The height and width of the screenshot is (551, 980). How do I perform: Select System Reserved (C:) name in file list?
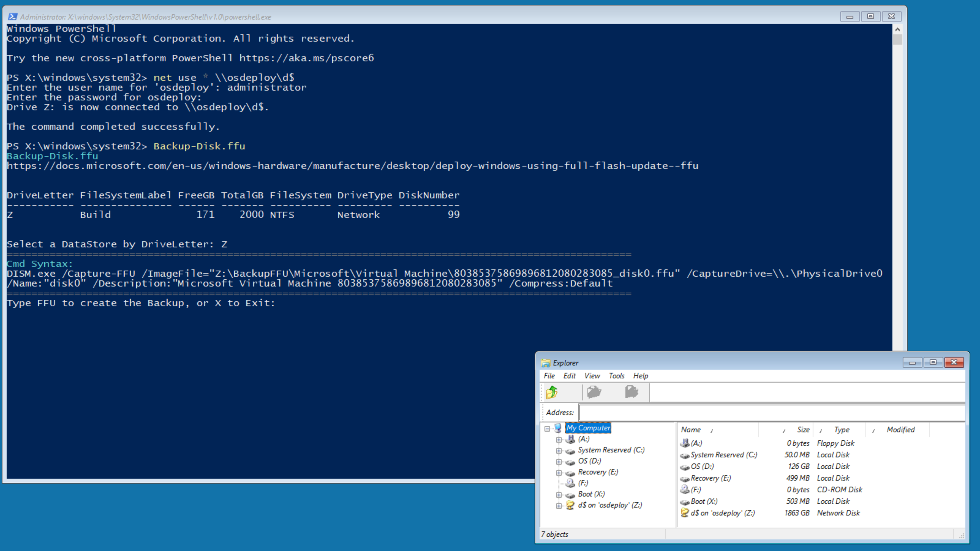click(724, 455)
